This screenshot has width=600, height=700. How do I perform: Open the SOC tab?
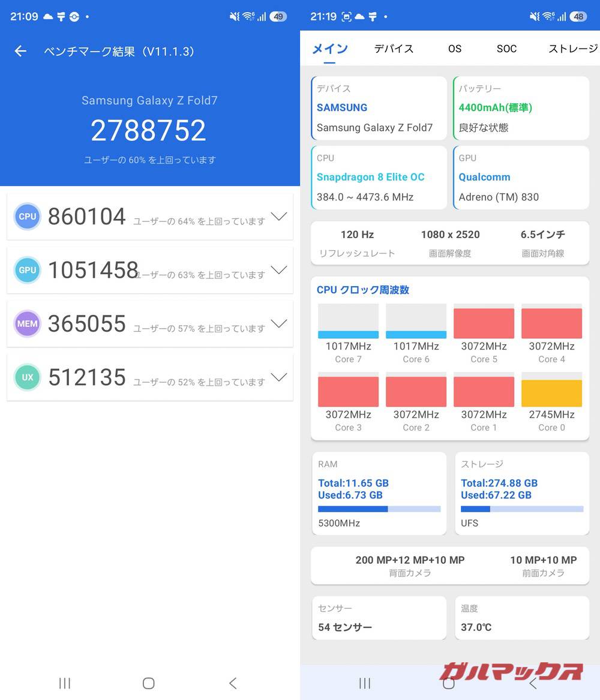coord(506,49)
